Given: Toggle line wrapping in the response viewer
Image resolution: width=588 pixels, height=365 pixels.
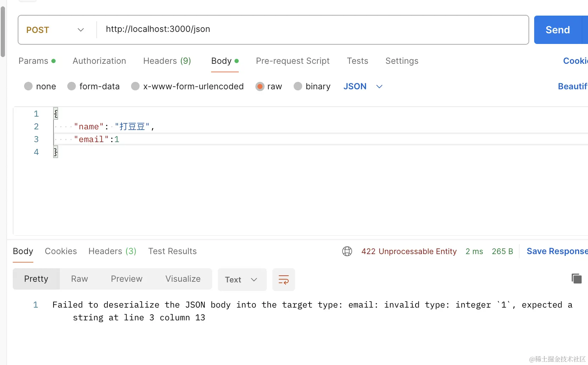Looking at the screenshot, I should point(283,279).
